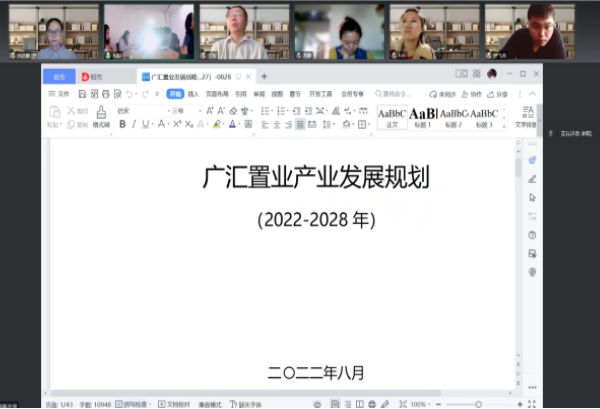Image resolution: width=600 pixels, height=409 pixels.
Task: Open the underline style dropdown arrow
Action: point(152,124)
